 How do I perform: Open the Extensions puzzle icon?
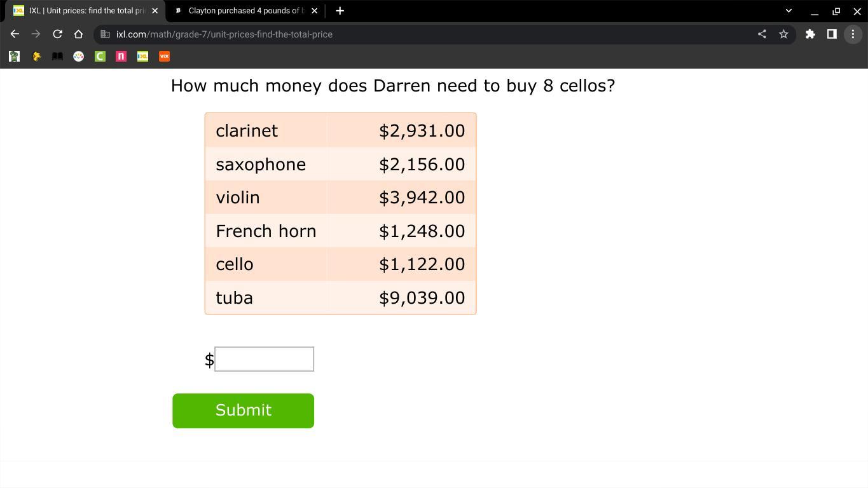click(810, 34)
